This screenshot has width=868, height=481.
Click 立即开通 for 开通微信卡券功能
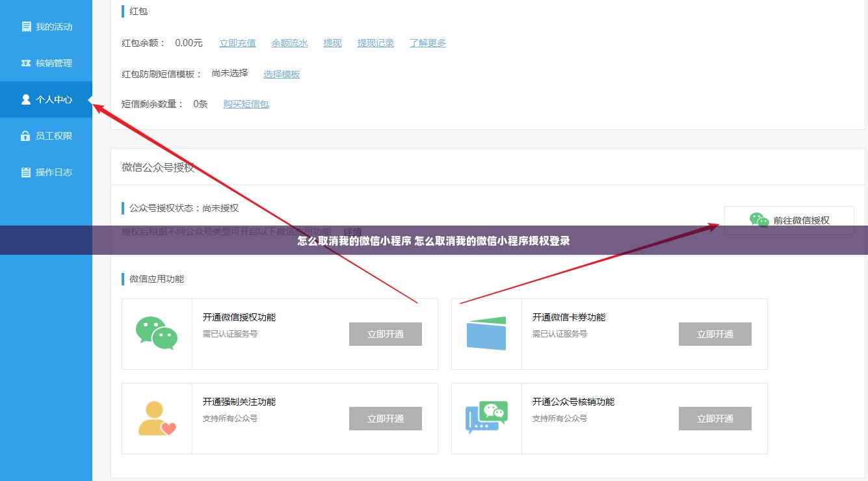pos(715,334)
